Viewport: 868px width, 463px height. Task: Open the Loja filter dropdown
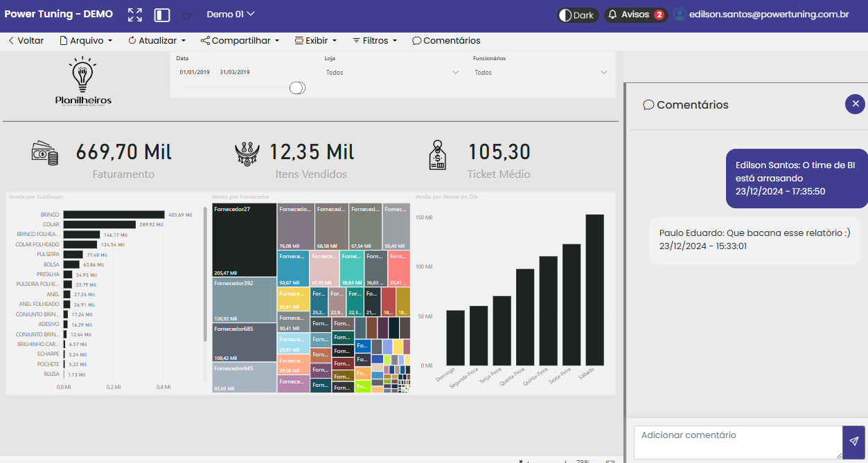tap(393, 72)
